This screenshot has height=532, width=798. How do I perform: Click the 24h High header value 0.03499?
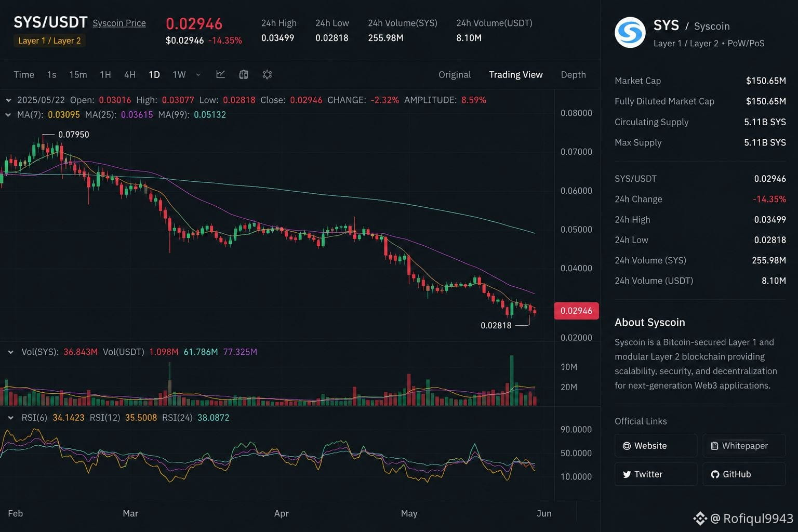278,38
